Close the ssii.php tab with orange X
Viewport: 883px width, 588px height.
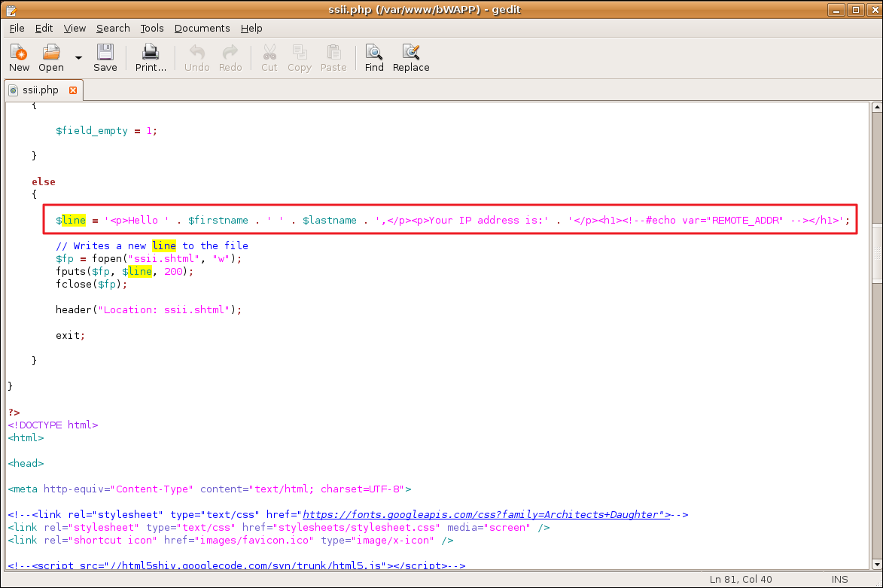click(x=73, y=90)
